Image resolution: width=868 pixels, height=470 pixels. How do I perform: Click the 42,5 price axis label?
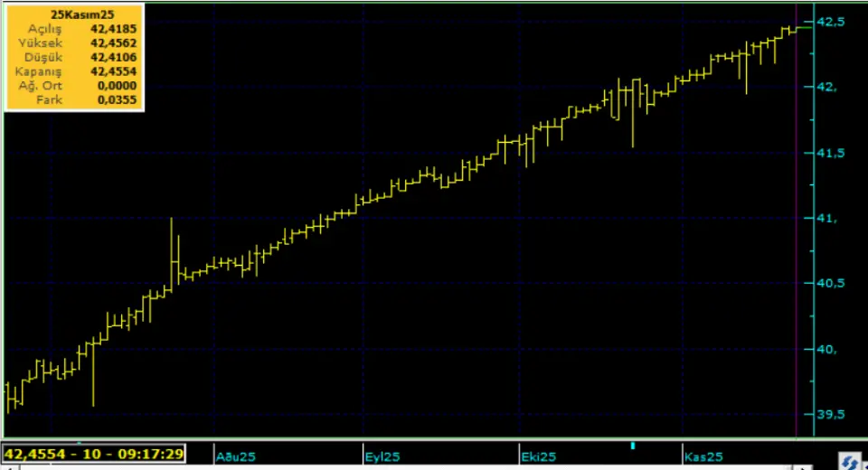coord(830,22)
